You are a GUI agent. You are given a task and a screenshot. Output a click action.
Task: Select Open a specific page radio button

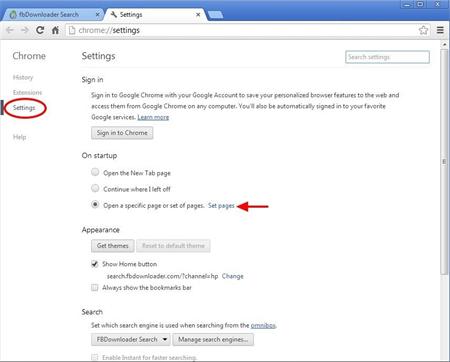point(95,204)
